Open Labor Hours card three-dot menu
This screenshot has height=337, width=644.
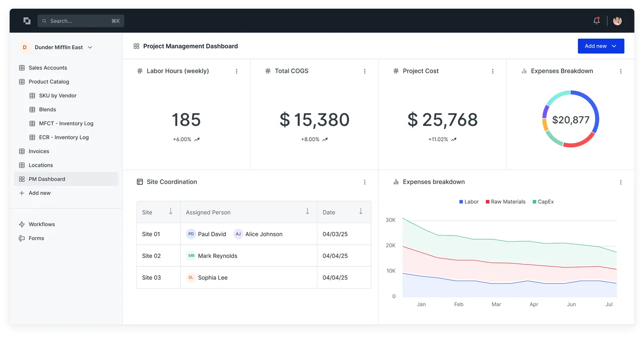236,72
